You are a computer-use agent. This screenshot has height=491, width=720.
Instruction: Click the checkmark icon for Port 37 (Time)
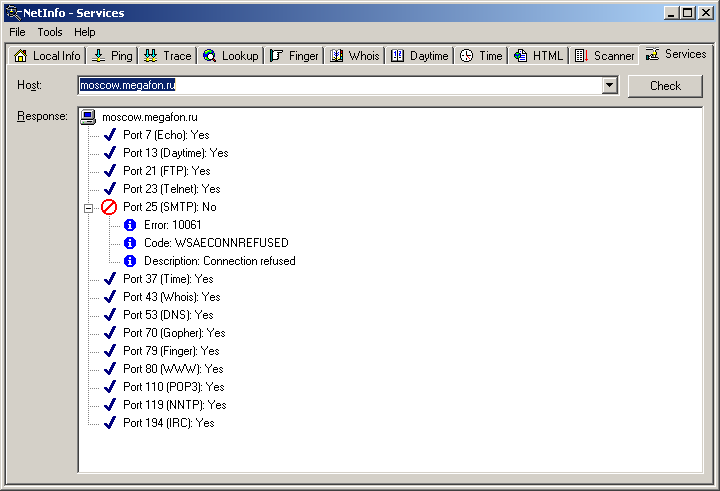pyautogui.click(x=110, y=279)
